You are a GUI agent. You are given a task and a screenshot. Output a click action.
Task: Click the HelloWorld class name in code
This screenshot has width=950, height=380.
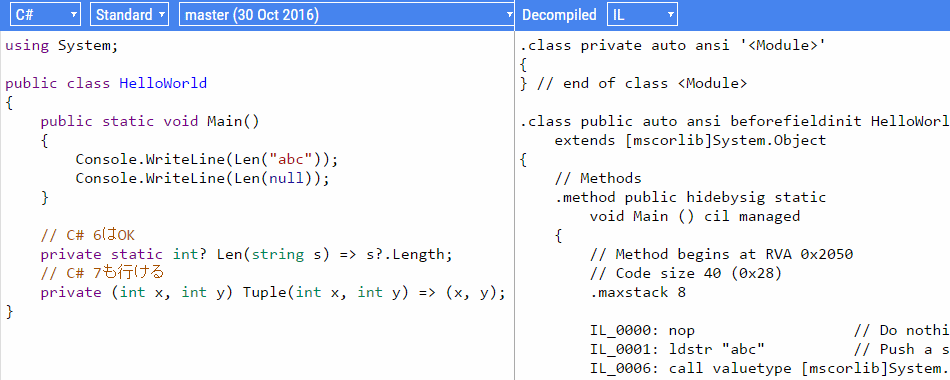click(163, 83)
